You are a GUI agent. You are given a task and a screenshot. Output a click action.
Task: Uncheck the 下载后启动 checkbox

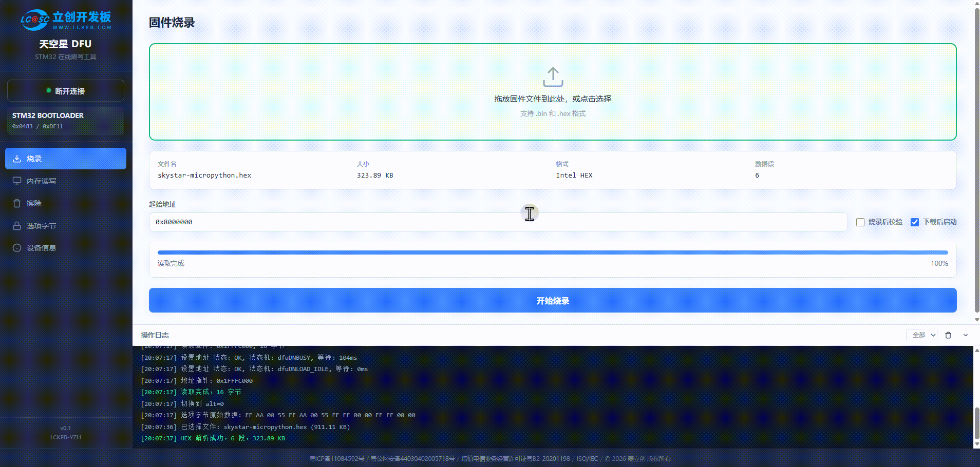tap(915, 222)
